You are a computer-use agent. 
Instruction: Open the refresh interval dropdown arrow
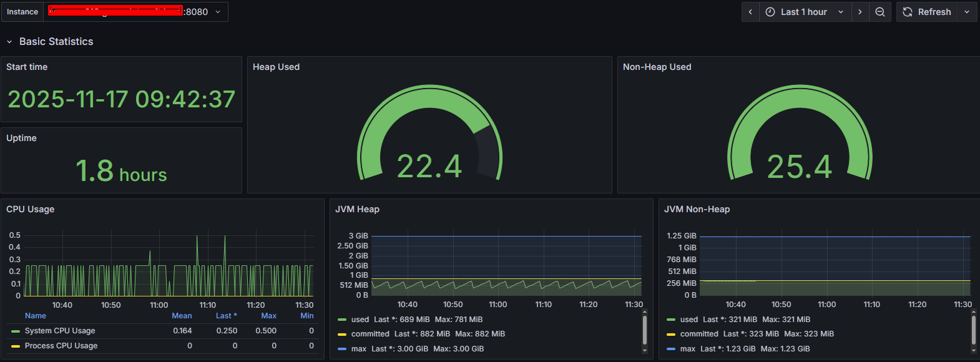coord(967,12)
